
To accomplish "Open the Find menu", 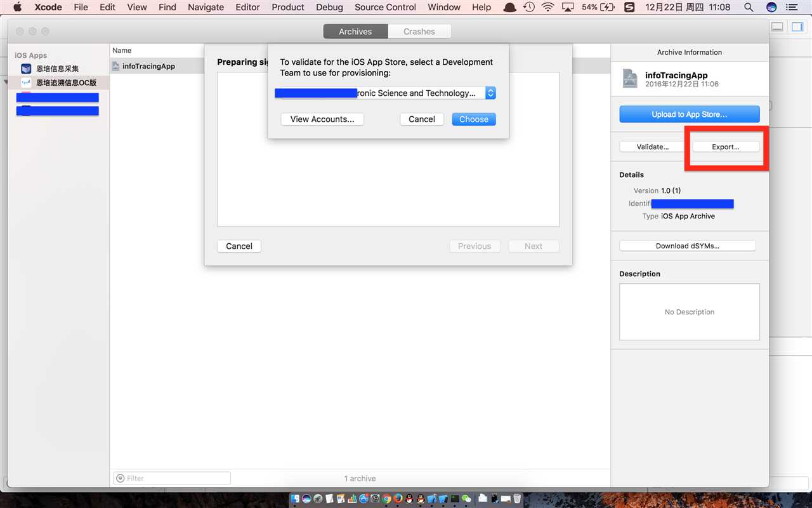I will click(167, 7).
